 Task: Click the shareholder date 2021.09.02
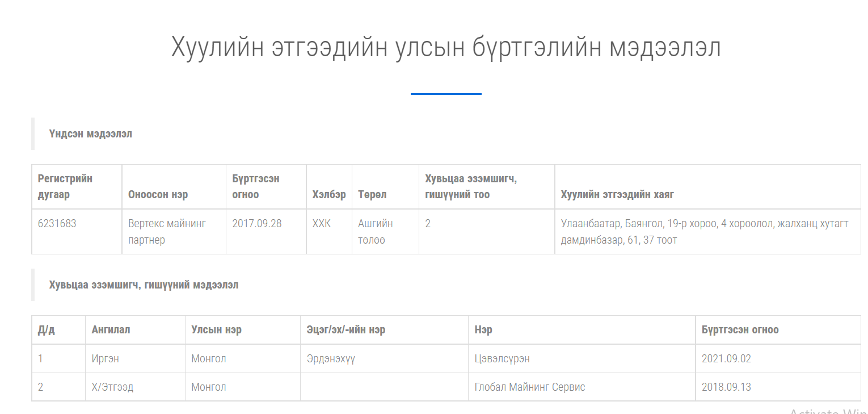(x=726, y=359)
